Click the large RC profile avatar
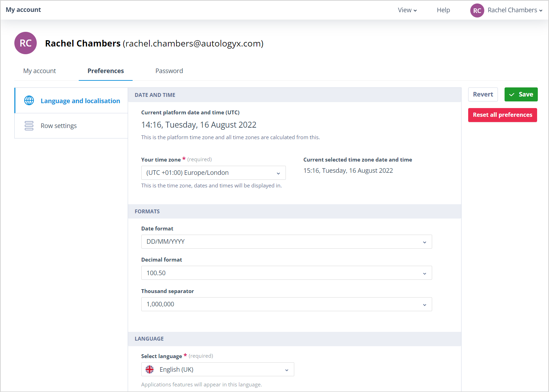The height and width of the screenshot is (392, 549). pyautogui.click(x=26, y=43)
